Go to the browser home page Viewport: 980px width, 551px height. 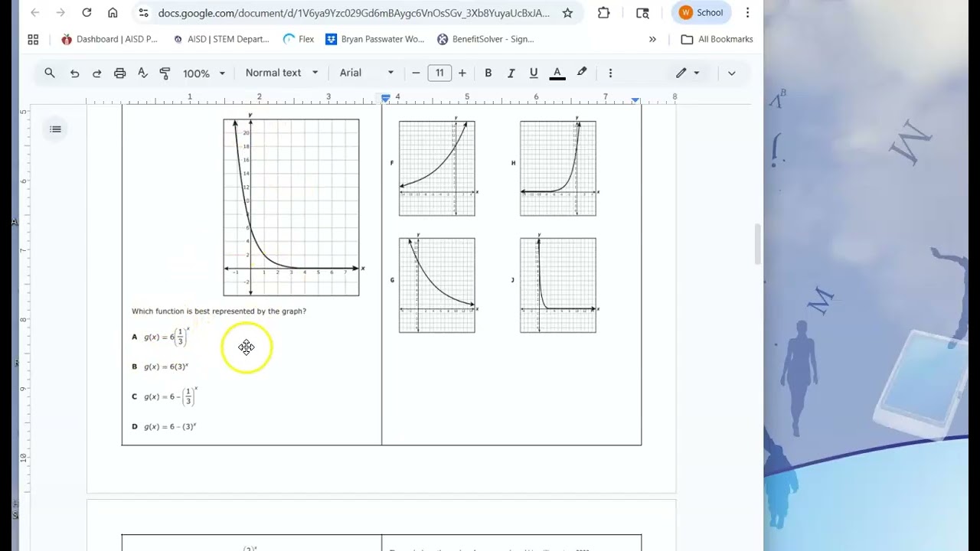coord(113,13)
